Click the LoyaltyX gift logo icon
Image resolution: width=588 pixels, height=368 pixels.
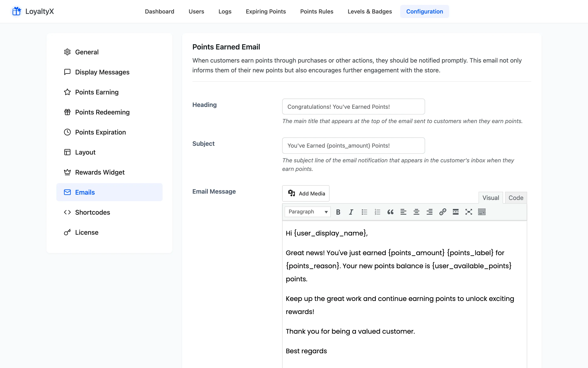pos(17,11)
